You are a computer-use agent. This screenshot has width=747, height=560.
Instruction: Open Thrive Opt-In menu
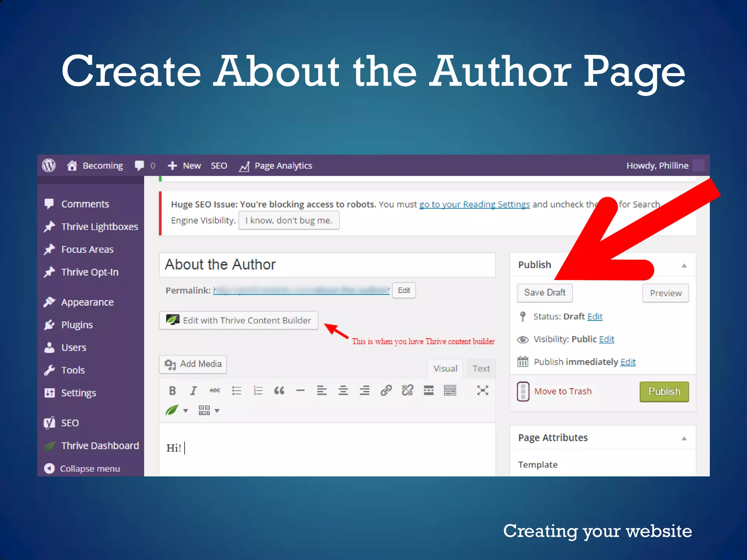coord(91,272)
